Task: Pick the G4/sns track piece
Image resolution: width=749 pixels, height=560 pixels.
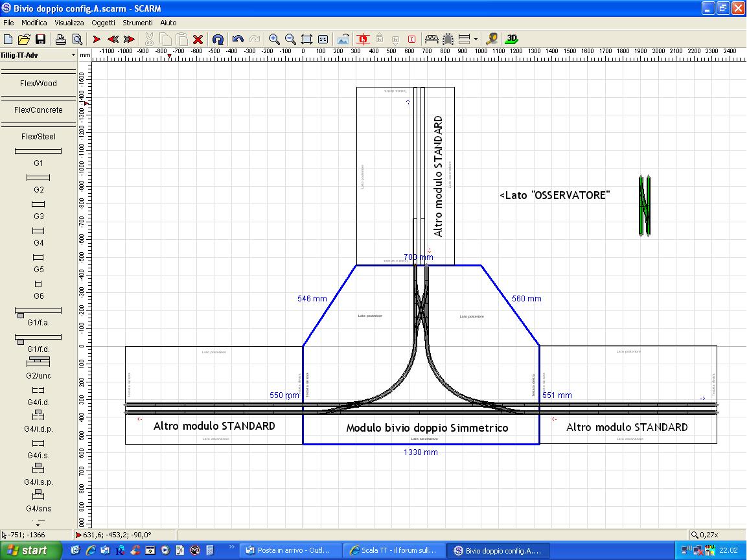Action: coord(38,500)
